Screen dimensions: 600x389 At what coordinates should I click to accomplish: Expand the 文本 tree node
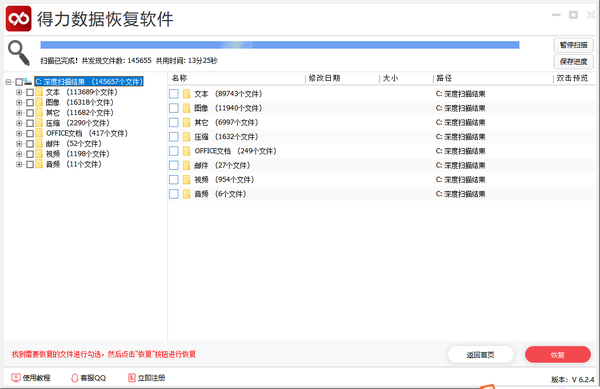coord(19,92)
